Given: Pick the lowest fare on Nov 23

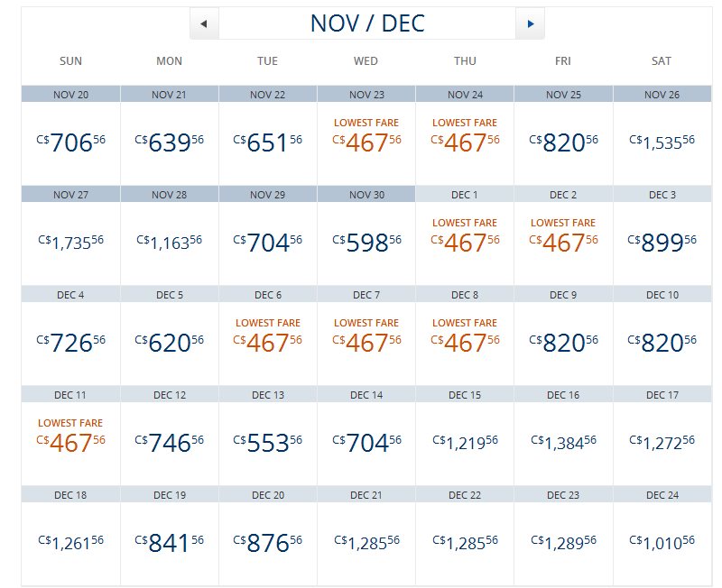Looking at the screenshot, I should coord(366,142).
